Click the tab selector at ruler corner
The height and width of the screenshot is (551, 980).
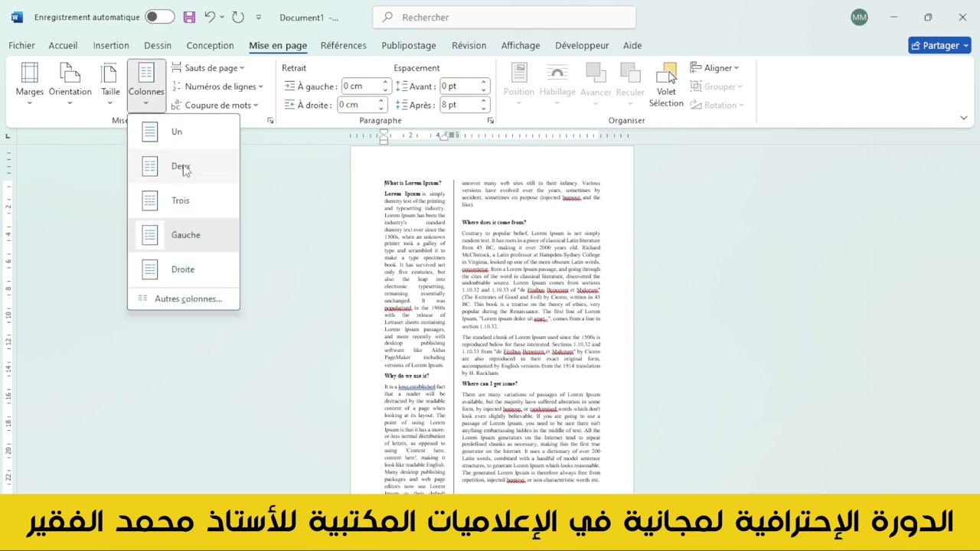click(8, 136)
